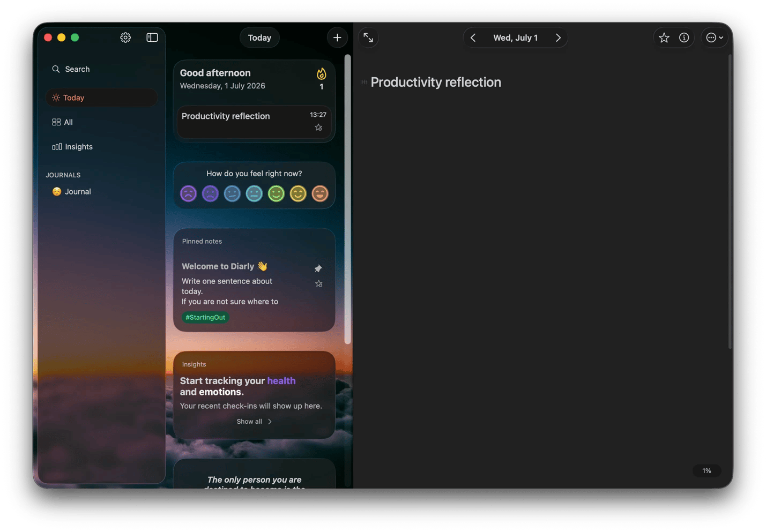
Task: Select the neutral teal mood face
Action: [254, 193]
